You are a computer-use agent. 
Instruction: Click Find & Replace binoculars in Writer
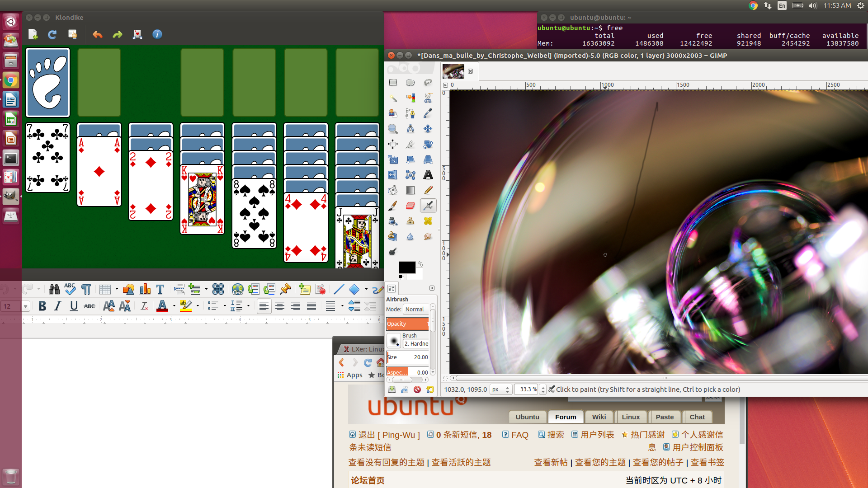[54, 289]
